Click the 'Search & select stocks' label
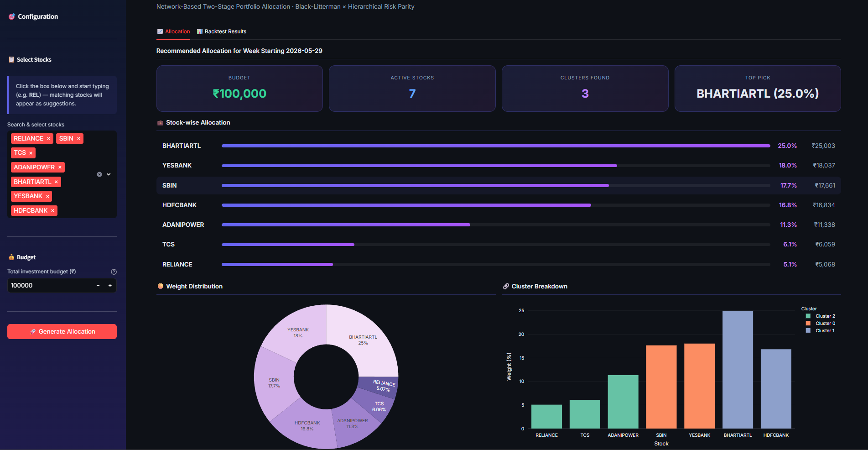The image size is (868, 450). (x=36, y=125)
